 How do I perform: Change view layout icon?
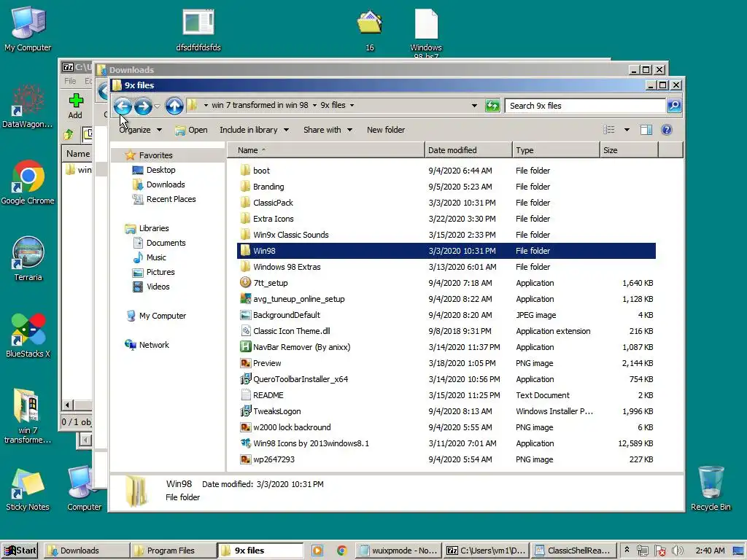[x=609, y=130]
